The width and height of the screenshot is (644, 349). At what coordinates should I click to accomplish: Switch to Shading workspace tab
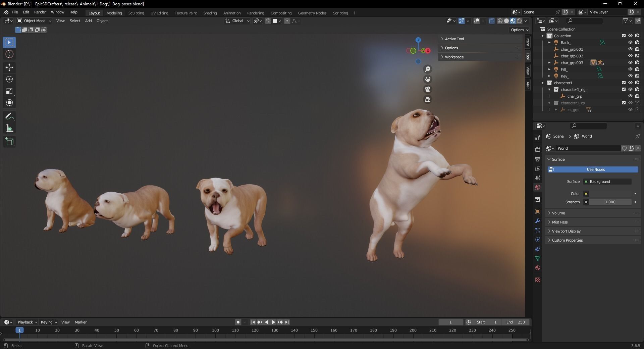(x=210, y=13)
